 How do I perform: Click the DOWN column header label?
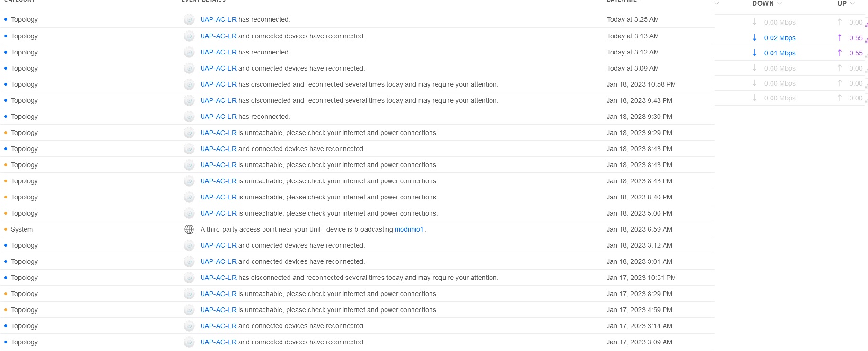coord(763,4)
